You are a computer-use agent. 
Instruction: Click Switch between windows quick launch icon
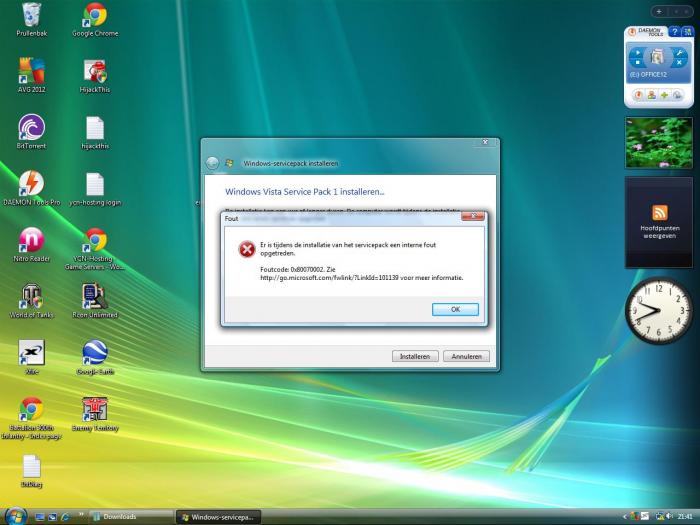pos(53,517)
